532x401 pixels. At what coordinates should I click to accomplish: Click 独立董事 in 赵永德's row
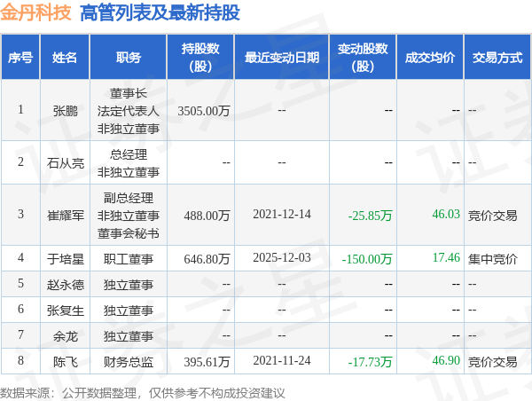click(129, 285)
